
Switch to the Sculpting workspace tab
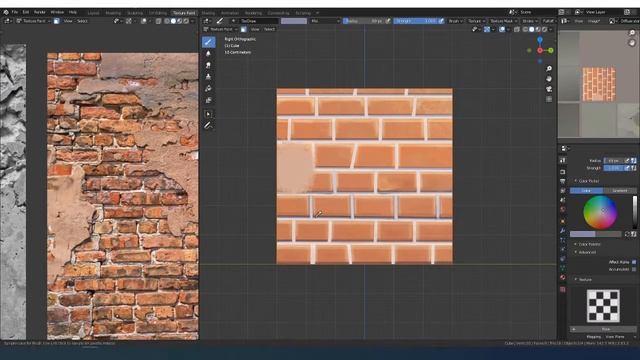135,13
